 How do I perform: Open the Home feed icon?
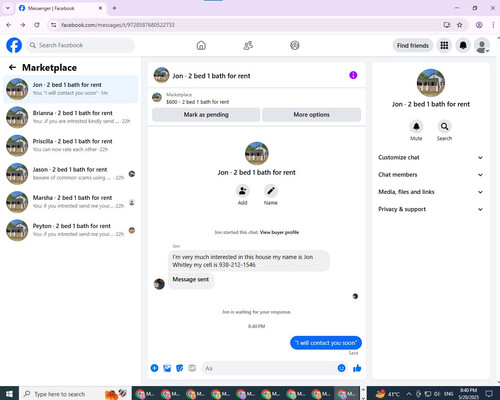click(x=201, y=45)
